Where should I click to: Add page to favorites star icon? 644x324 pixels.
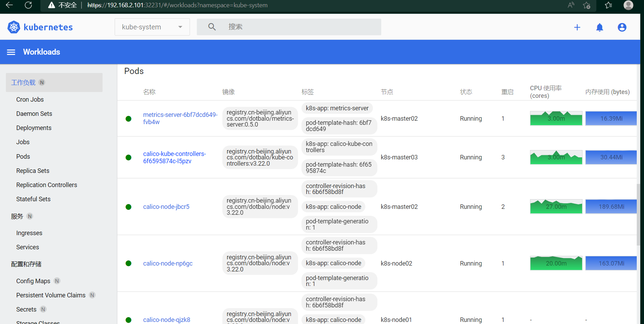(587, 5)
